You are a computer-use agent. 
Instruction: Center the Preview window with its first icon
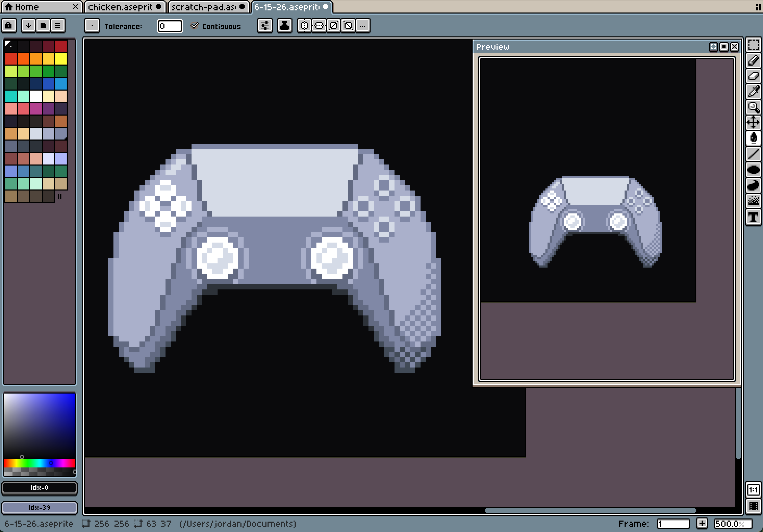(713, 47)
